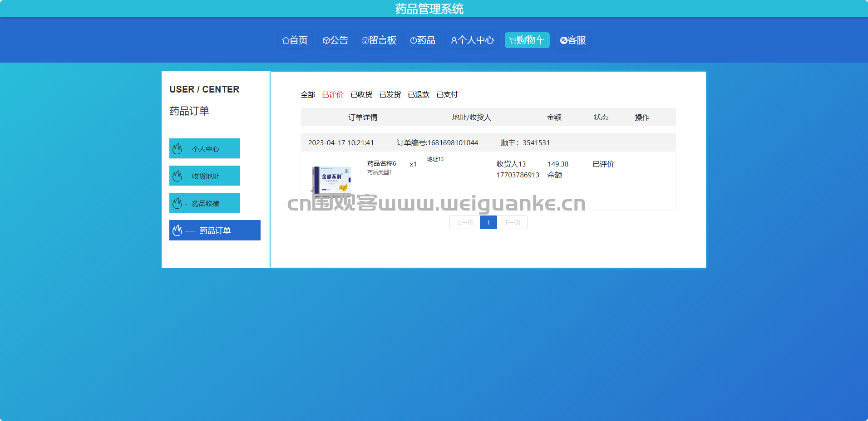Click the 地址13 address text
The image size is (868, 421).
[435, 159]
